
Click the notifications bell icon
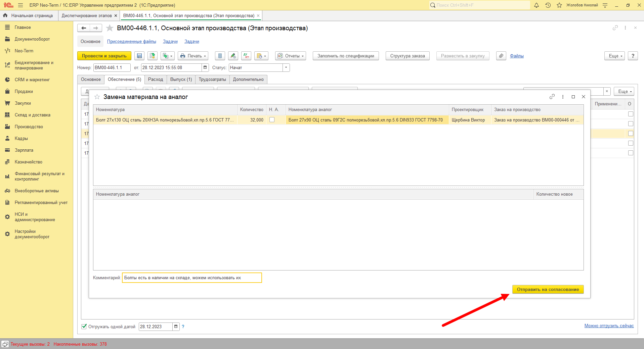point(536,5)
